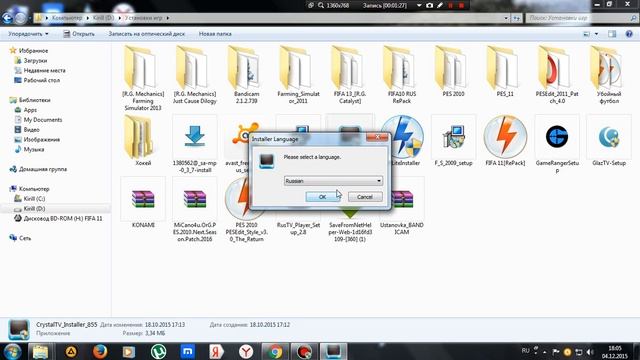Select the F_S_2009_setup file
This screenshot has height=360, width=640.
(453, 141)
